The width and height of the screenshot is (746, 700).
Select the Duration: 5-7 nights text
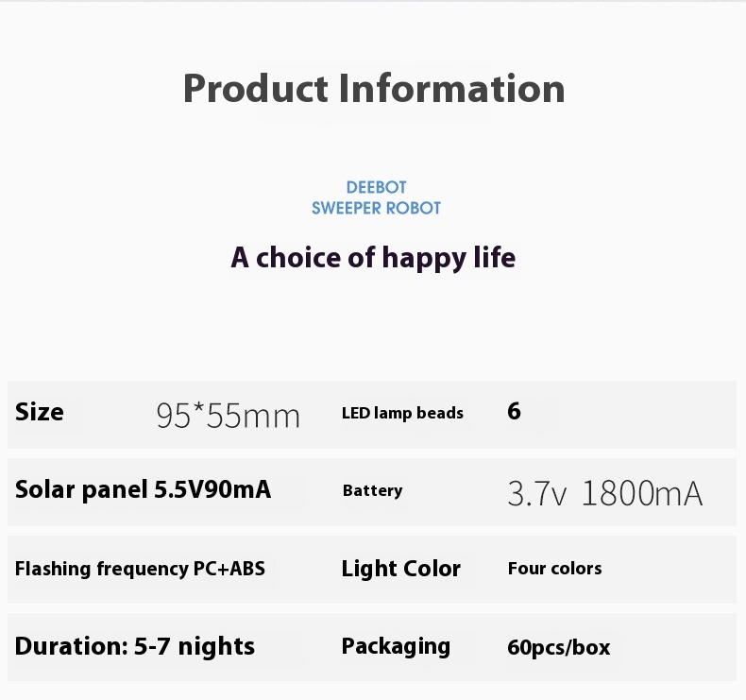[135, 646]
